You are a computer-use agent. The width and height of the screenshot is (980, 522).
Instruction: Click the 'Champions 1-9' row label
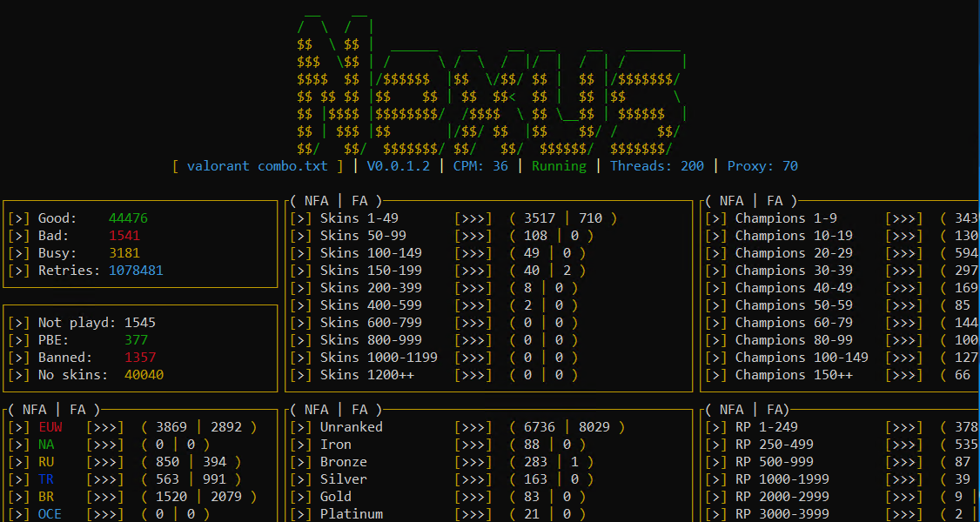(x=786, y=218)
